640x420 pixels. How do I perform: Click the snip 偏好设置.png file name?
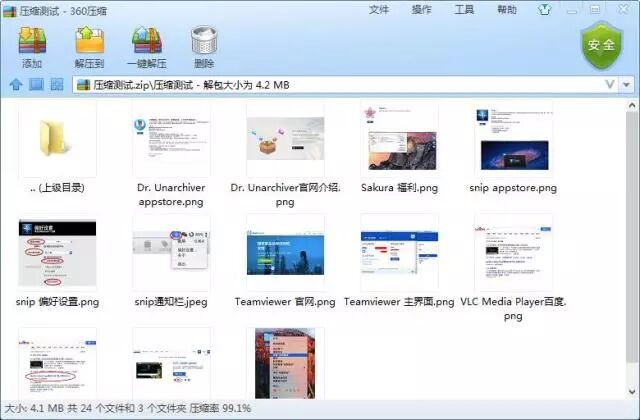[57, 302]
